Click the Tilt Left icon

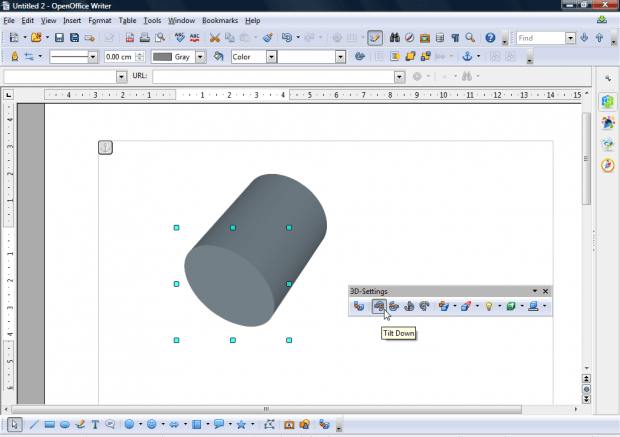click(x=410, y=306)
